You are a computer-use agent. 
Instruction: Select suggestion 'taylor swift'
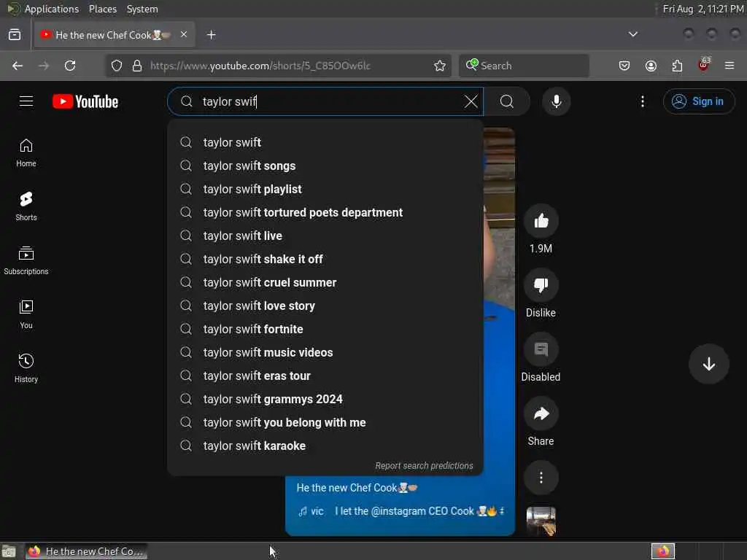coord(325,142)
